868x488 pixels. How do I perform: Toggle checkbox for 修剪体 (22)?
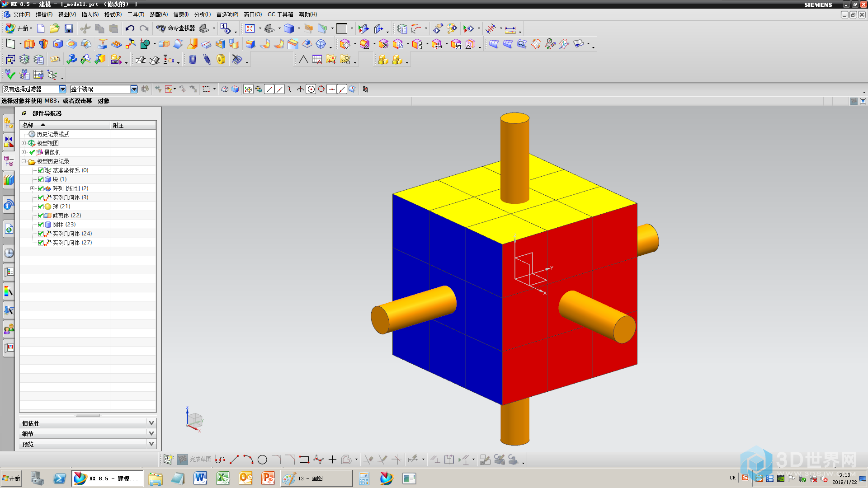(x=41, y=216)
